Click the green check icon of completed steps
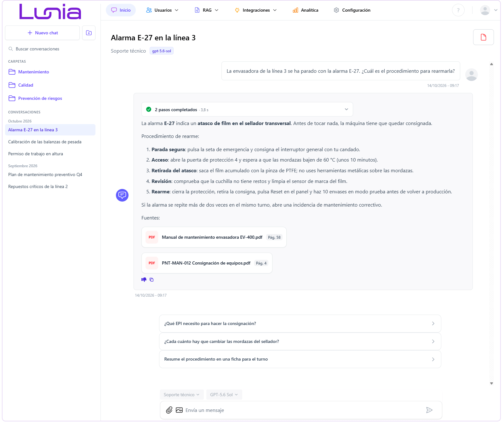The height and width of the screenshot is (422, 504). point(149,109)
